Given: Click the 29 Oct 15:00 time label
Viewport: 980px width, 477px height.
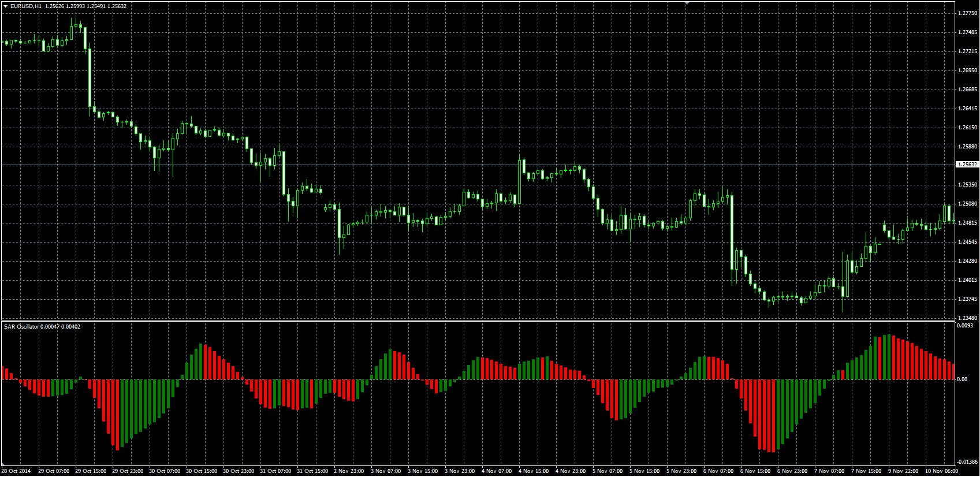Looking at the screenshot, I should [91, 471].
